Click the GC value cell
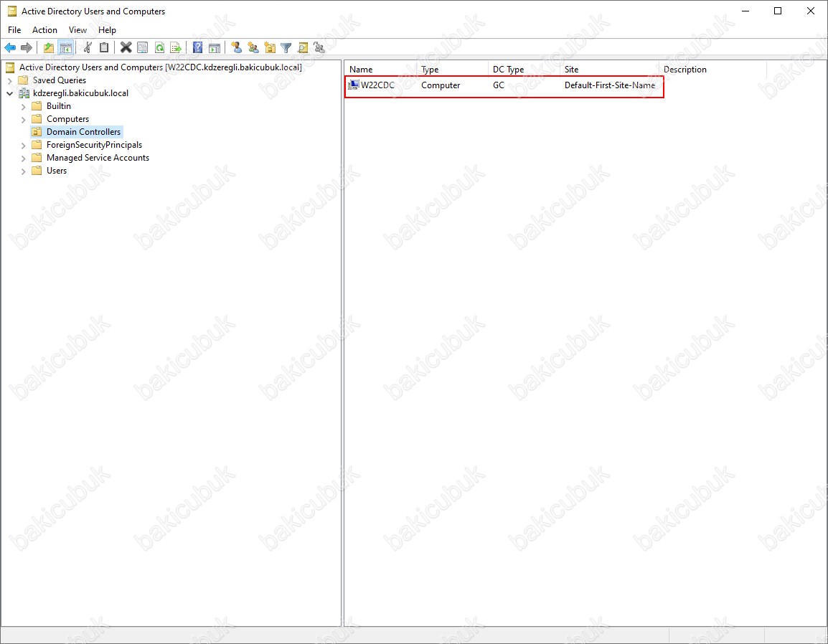 pyautogui.click(x=499, y=85)
